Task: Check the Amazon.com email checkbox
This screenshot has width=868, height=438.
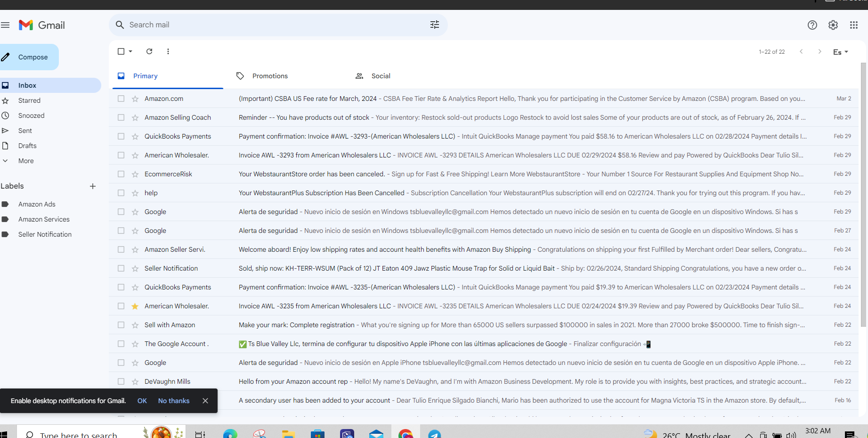Action: 121,99
